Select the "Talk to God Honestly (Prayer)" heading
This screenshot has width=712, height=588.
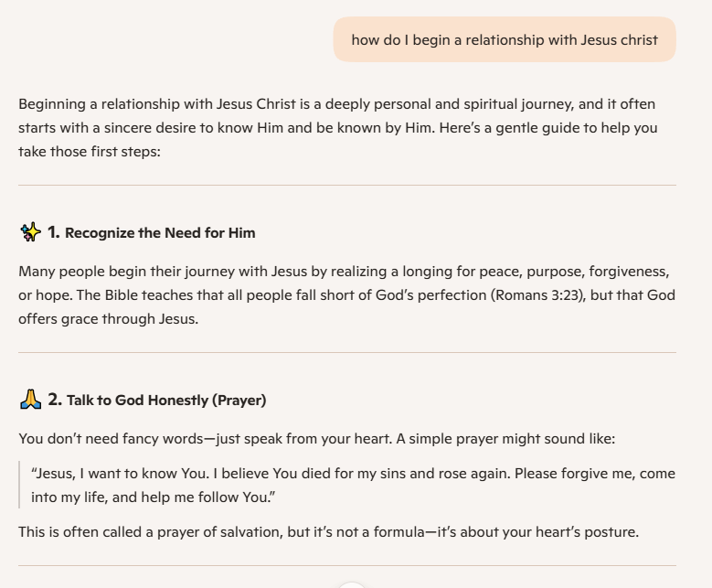[166, 400]
